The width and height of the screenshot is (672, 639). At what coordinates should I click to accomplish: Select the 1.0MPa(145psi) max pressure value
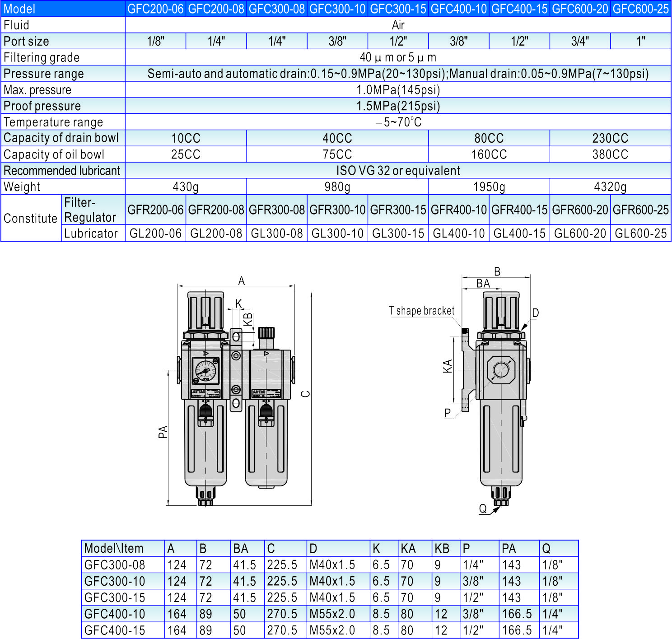398,90
